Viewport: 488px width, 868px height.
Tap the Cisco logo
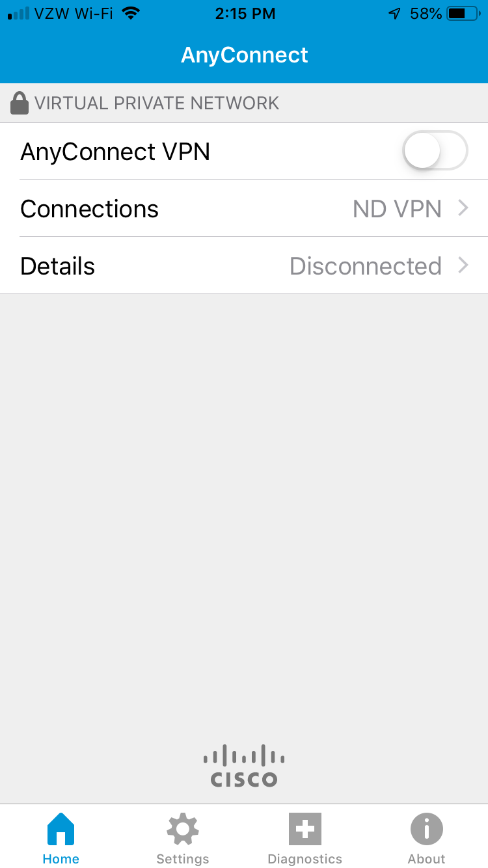click(244, 766)
